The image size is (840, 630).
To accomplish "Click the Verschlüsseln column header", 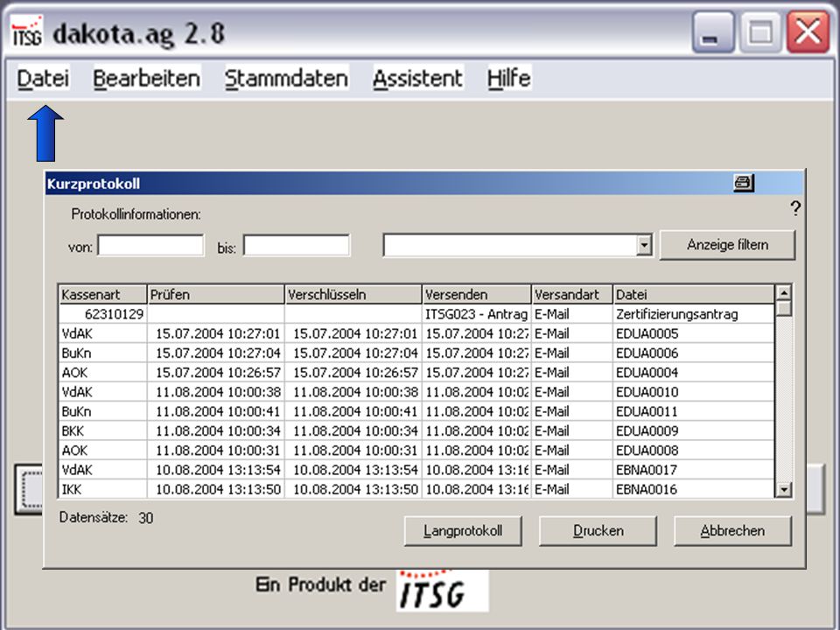I will pyautogui.click(x=353, y=295).
